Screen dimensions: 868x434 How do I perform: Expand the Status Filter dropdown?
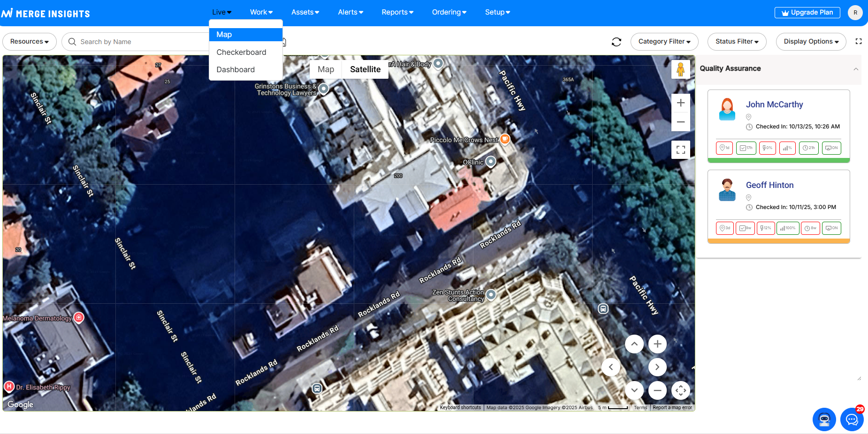click(736, 42)
